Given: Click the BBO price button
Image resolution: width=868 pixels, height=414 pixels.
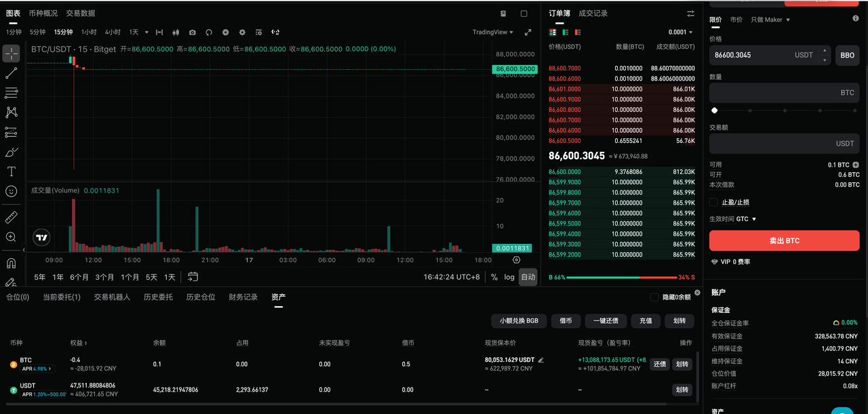Looking at the screenshot, I should (847, 55).
